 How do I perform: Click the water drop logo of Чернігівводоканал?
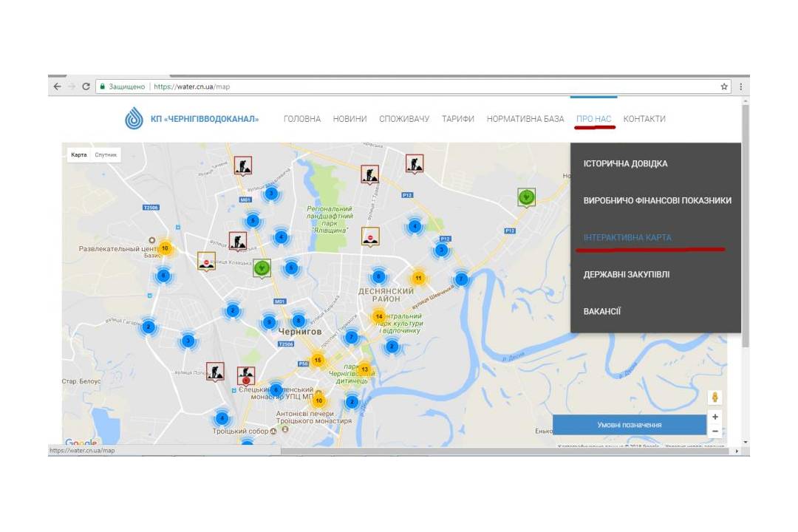coord(134,118)
